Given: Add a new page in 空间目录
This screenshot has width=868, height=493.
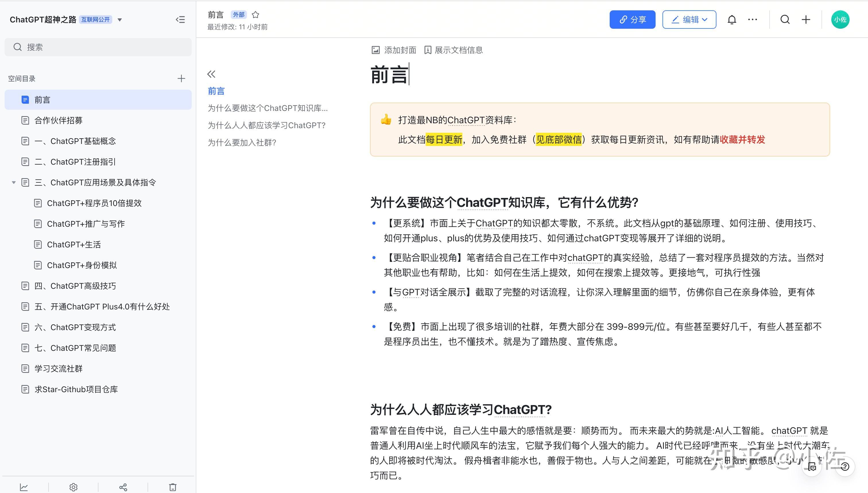Looking at the screenshot, I should (x=181, y=78).
